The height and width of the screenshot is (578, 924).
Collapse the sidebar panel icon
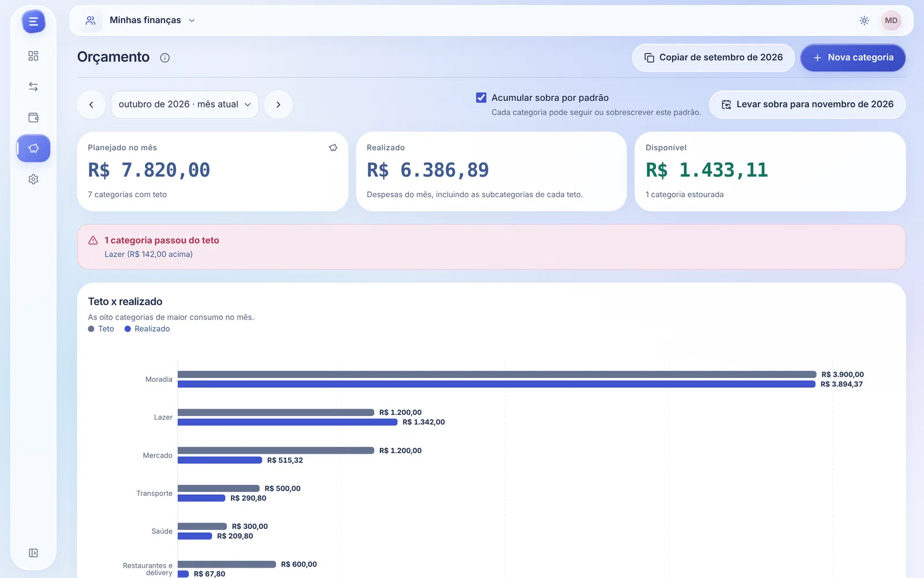pos(33,553)
